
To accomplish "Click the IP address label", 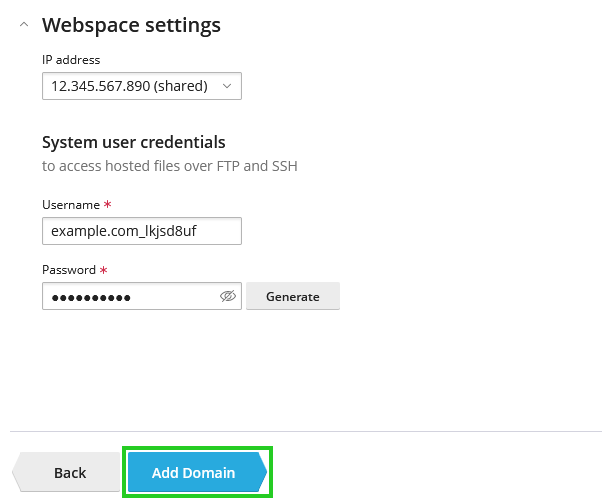I will click(71, 60).
